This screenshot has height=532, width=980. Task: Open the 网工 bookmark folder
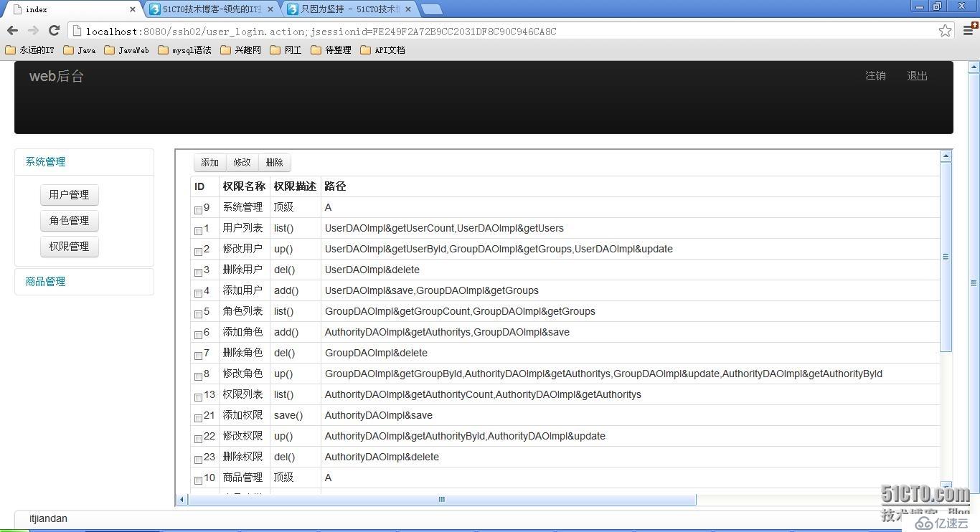tap(286, 50)
